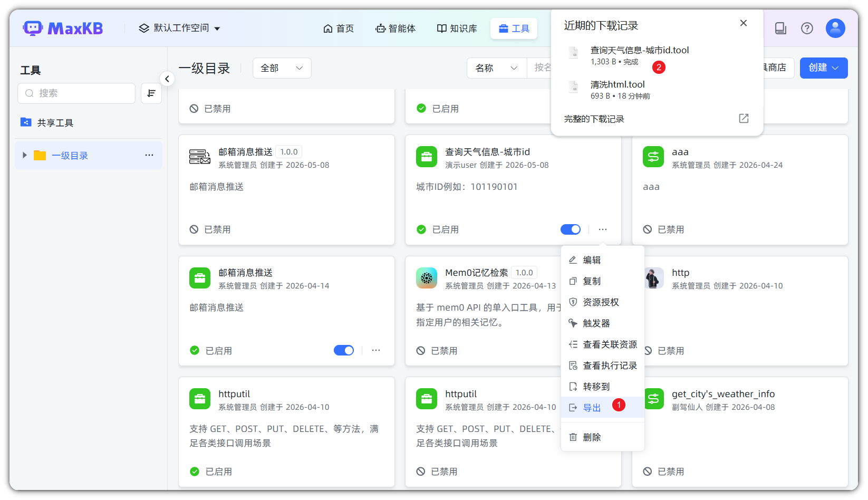
Task: Click the sort icon next to search
Action: point(151,93)
